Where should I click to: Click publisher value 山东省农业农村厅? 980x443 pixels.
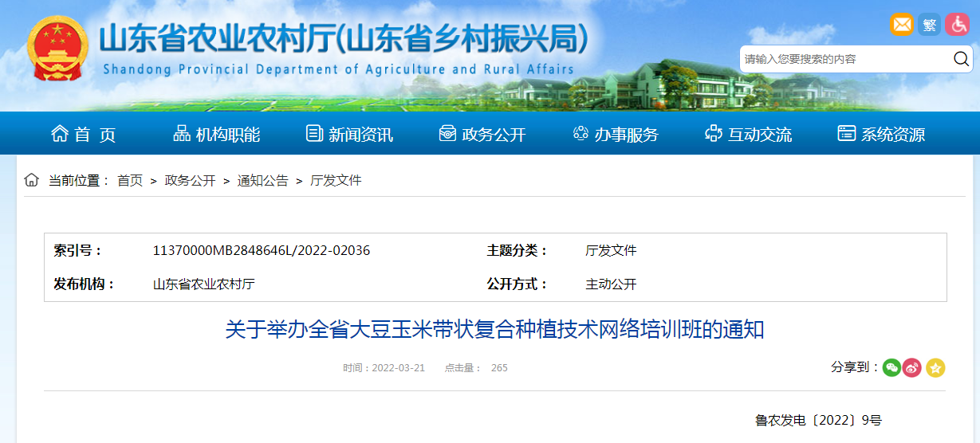204,284
